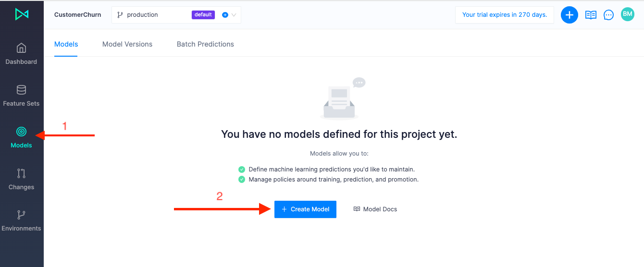Click the trial expires in 270 days notice
Image resolution: width=644 pixels, height=267 pixels.
tap(505, 15)
